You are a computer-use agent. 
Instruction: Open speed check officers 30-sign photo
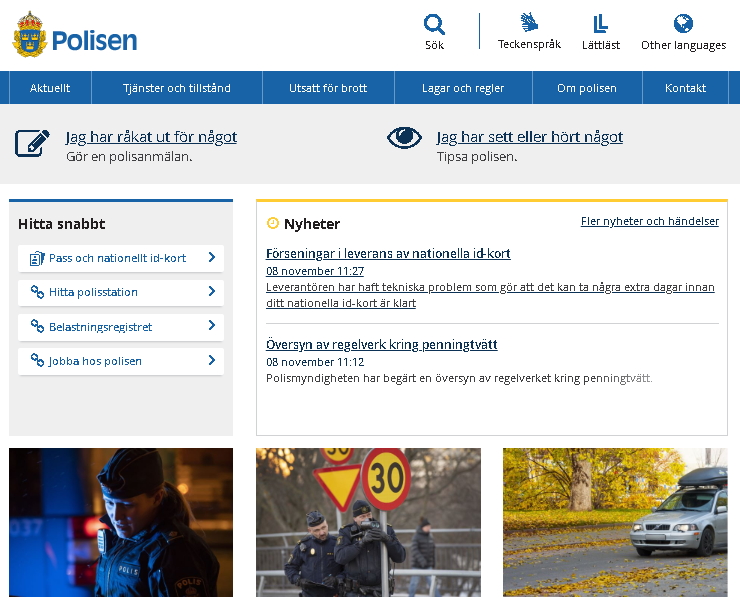tap(368, 523)
